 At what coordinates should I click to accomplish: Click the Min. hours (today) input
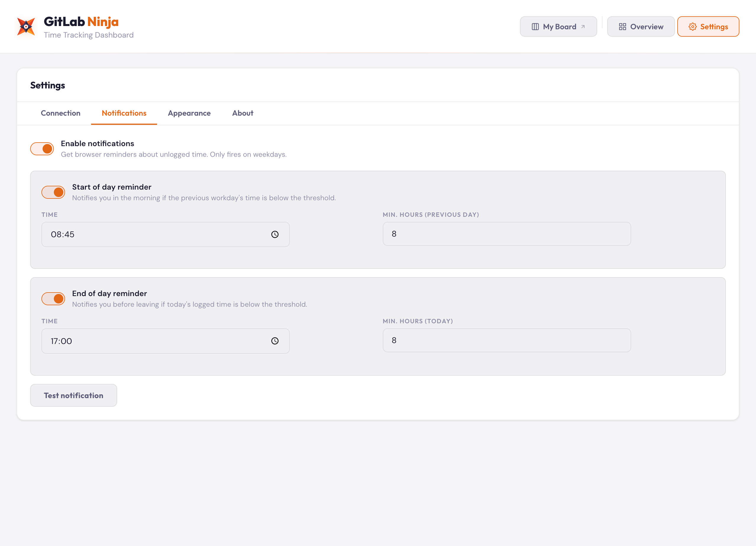pos(506,340)
